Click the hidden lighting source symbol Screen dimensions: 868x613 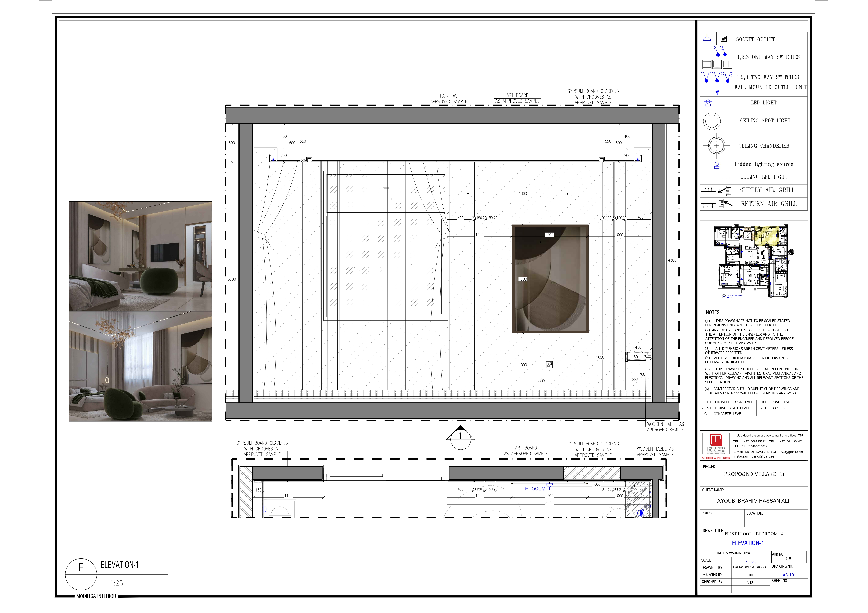[x=717, y=165]
